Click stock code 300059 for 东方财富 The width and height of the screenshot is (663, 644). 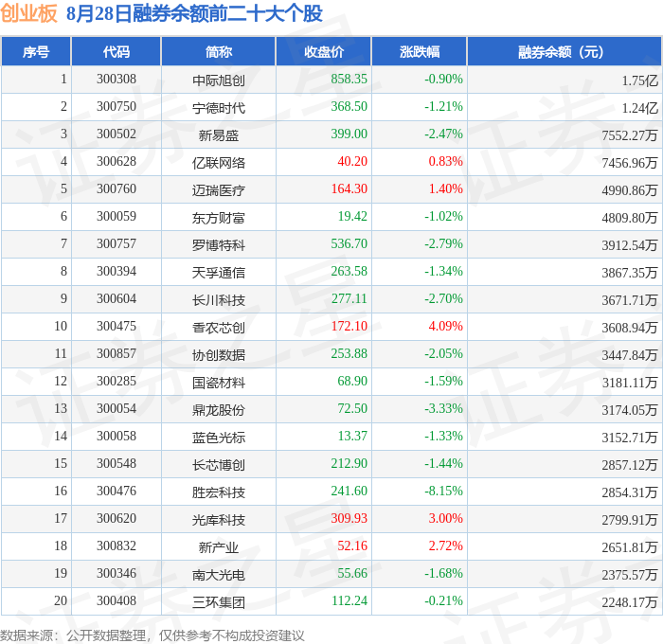pos(116,217)
